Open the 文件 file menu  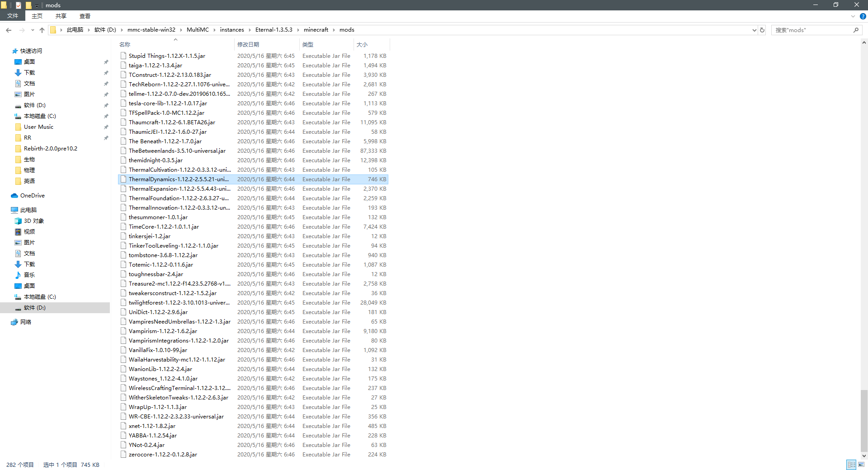tap(13, 16)
